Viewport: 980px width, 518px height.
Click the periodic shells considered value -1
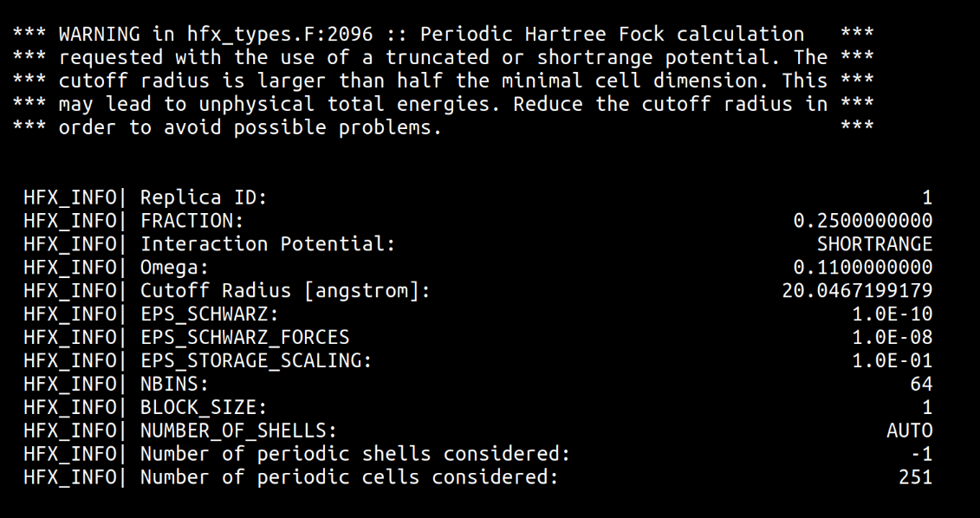tap(921, 454)
